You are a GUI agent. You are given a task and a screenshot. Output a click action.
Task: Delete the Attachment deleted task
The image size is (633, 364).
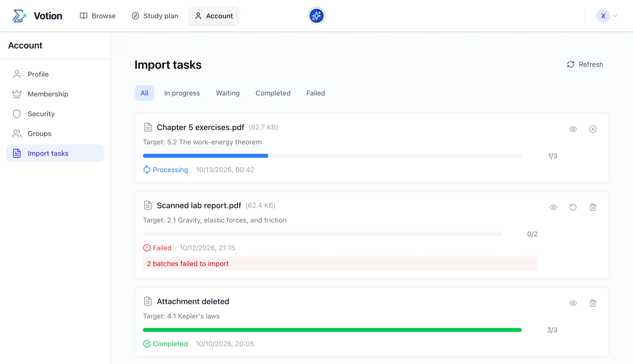593,303
